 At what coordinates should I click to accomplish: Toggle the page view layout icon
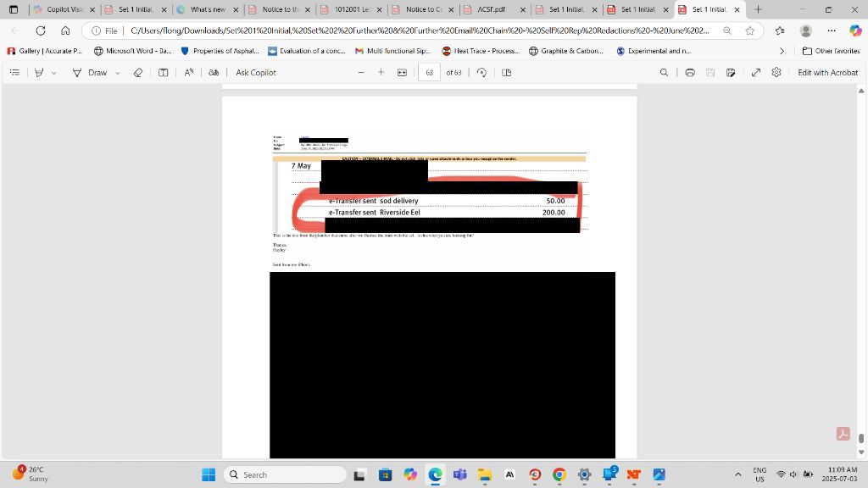click(507, 73)
